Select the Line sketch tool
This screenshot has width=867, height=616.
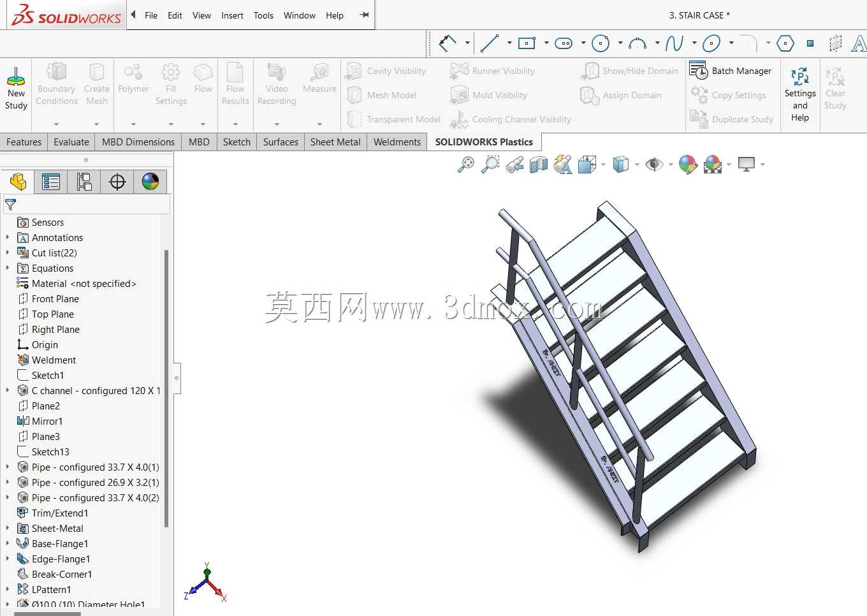[490, 43]
